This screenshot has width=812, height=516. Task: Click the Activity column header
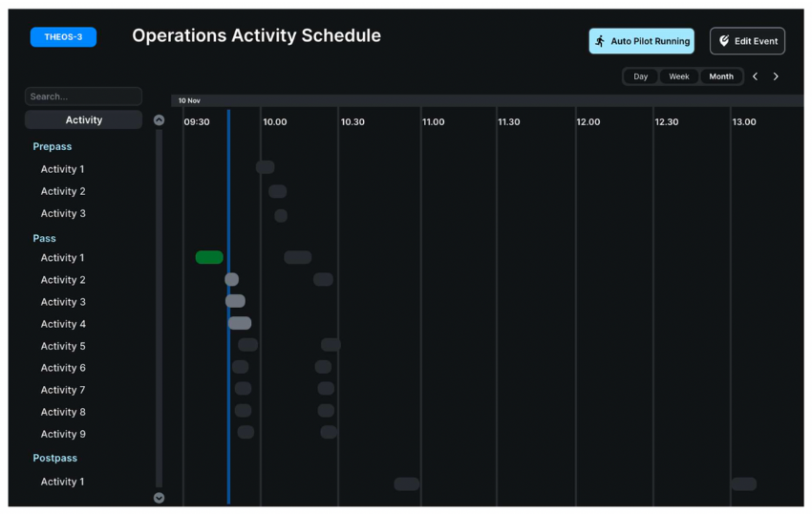pyautogui.click(x=83, y=119)
